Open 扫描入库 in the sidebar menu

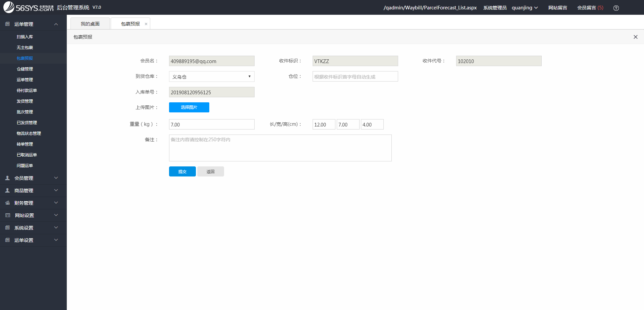pos(25,37)
